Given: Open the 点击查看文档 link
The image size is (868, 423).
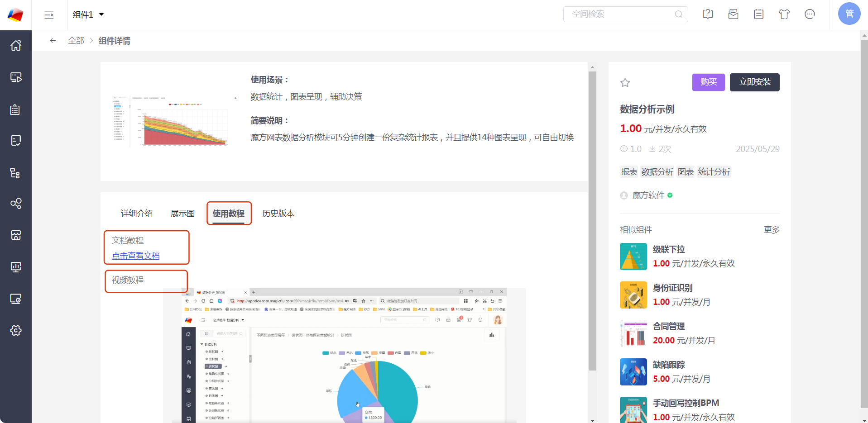Looking at the screenshot, I should tap(136, 256).
